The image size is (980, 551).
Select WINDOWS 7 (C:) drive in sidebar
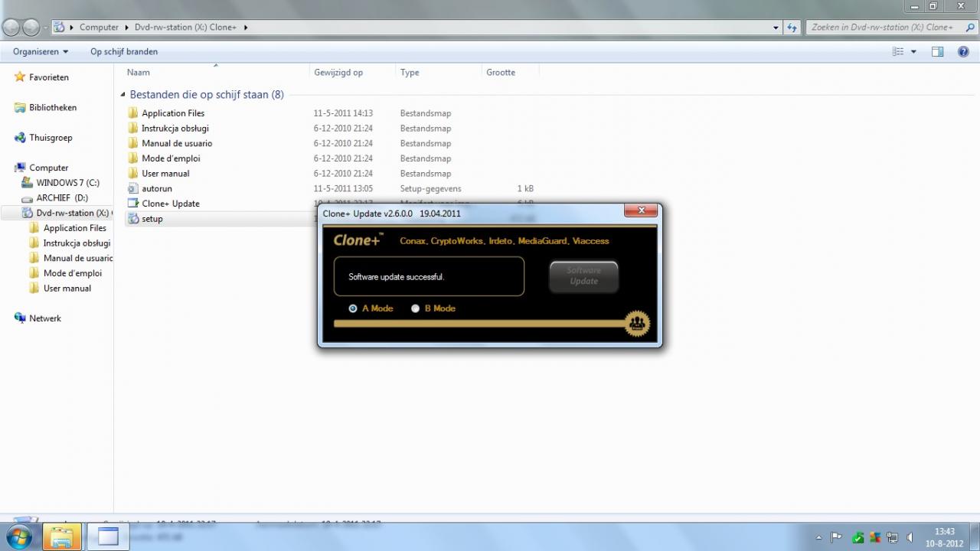pos(67,183)
